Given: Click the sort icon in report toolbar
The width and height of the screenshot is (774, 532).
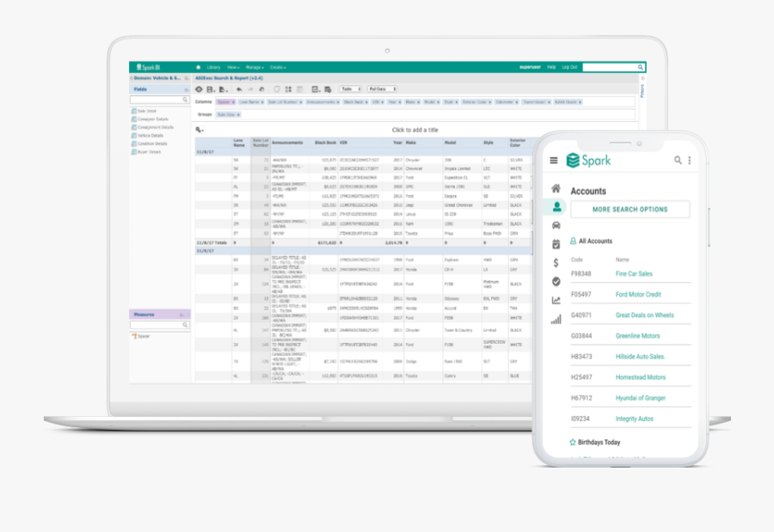Looking at the screenshot, I should click(288, 89).
